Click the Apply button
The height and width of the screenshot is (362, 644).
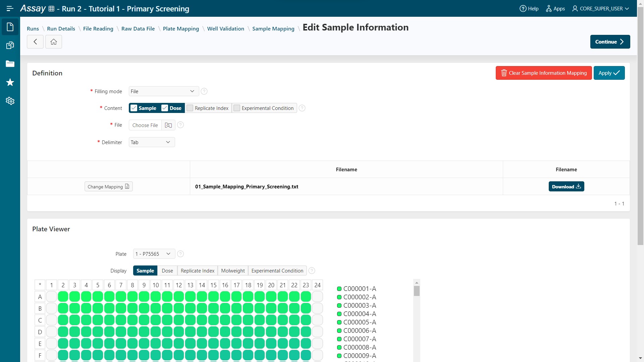(x=609, y=73)
